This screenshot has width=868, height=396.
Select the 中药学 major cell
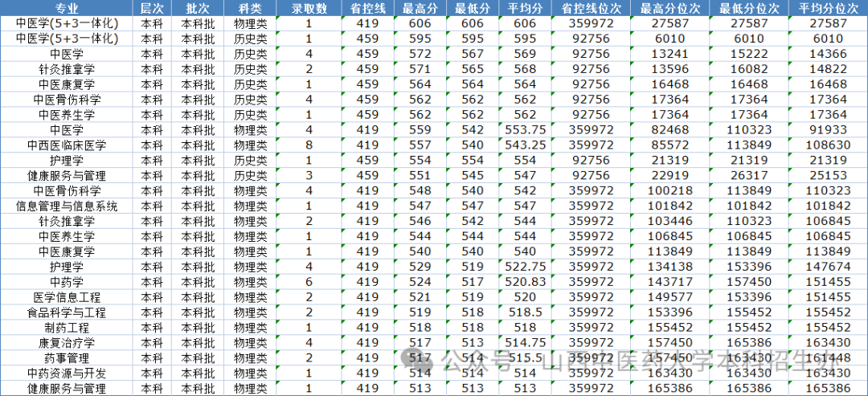point(67,282)
